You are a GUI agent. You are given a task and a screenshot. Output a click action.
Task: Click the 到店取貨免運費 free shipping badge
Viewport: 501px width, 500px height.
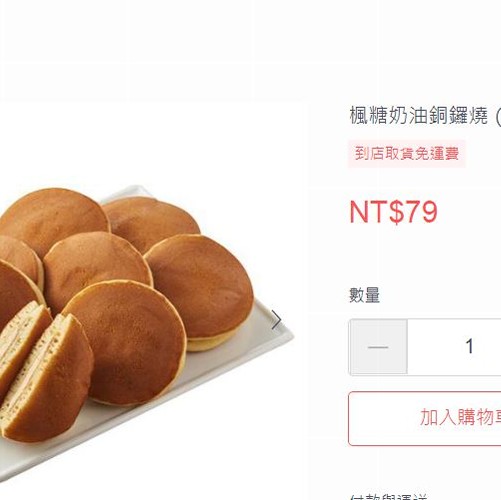(406, 154)
